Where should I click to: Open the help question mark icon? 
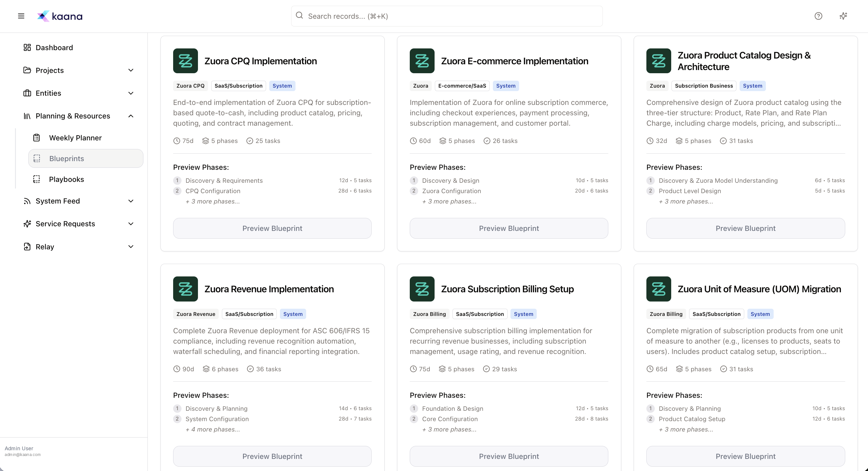coord(818,16)
